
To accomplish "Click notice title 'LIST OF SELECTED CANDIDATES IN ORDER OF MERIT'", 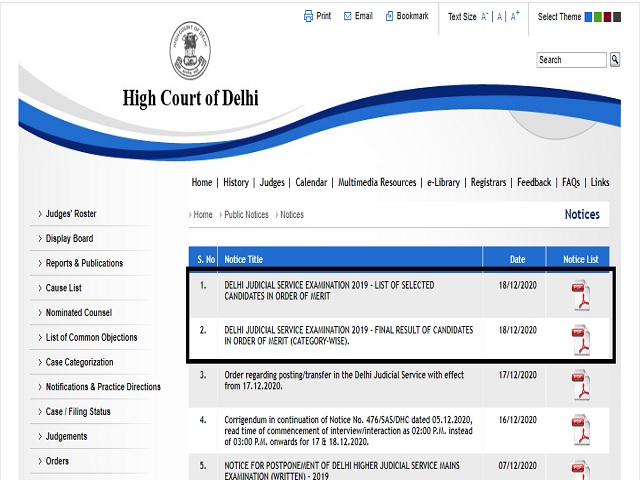I will click(x=329, y=291).
